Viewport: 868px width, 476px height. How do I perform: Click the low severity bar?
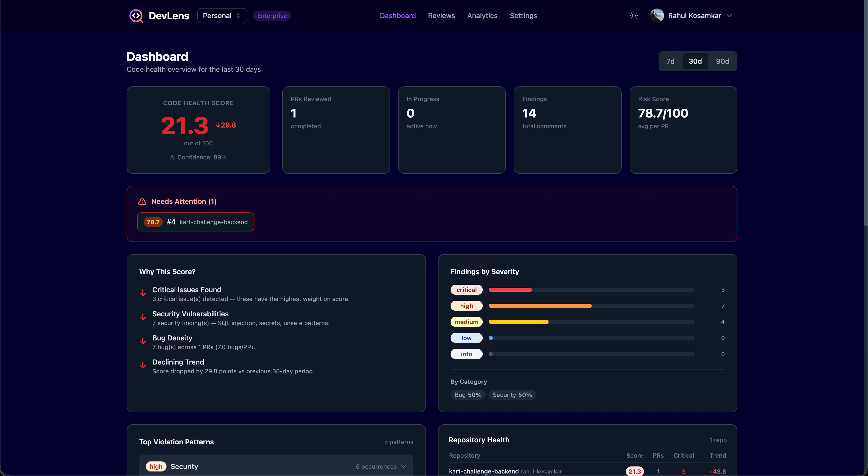pos(591,338)
